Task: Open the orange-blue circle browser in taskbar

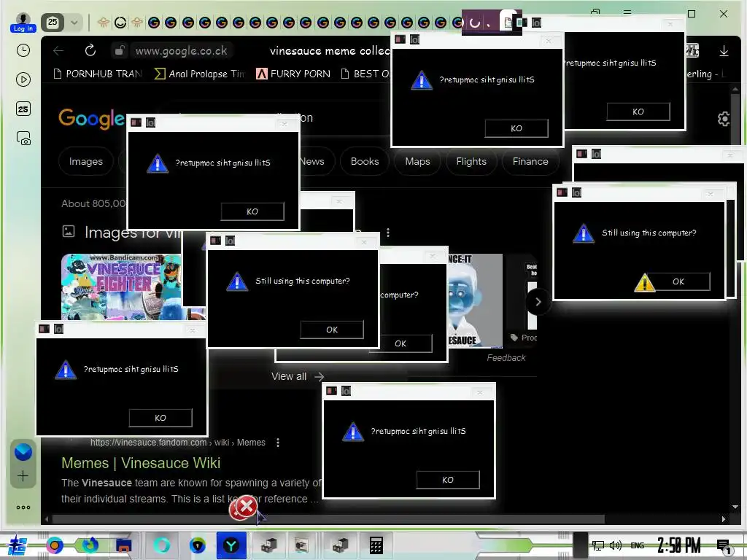Action: (55, 545)
